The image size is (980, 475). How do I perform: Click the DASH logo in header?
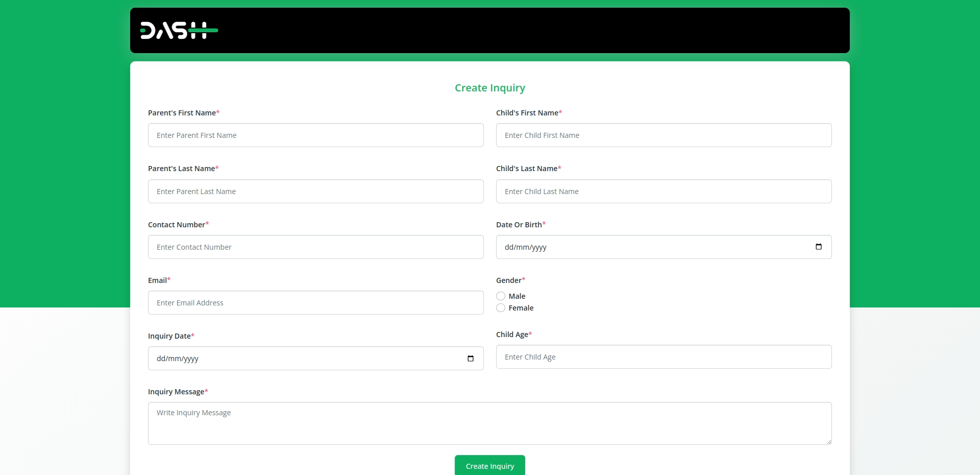tap(179, 31)
